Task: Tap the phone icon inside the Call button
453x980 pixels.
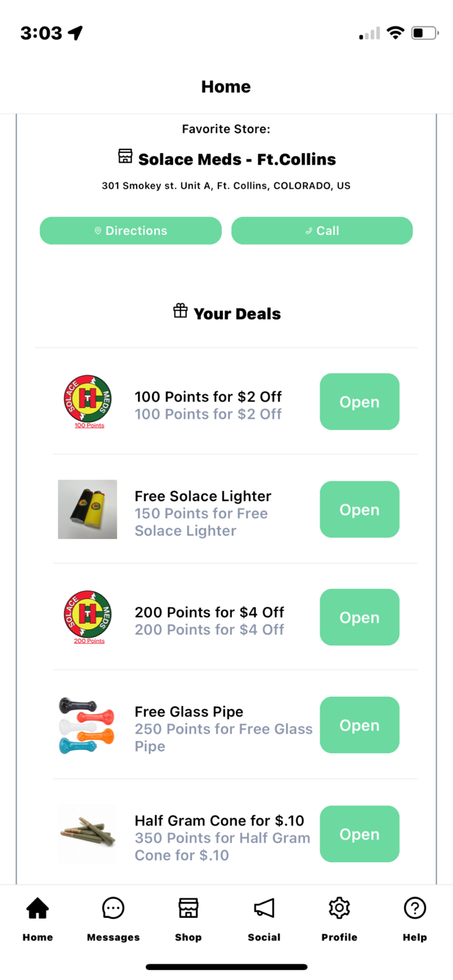Action: 308,231
